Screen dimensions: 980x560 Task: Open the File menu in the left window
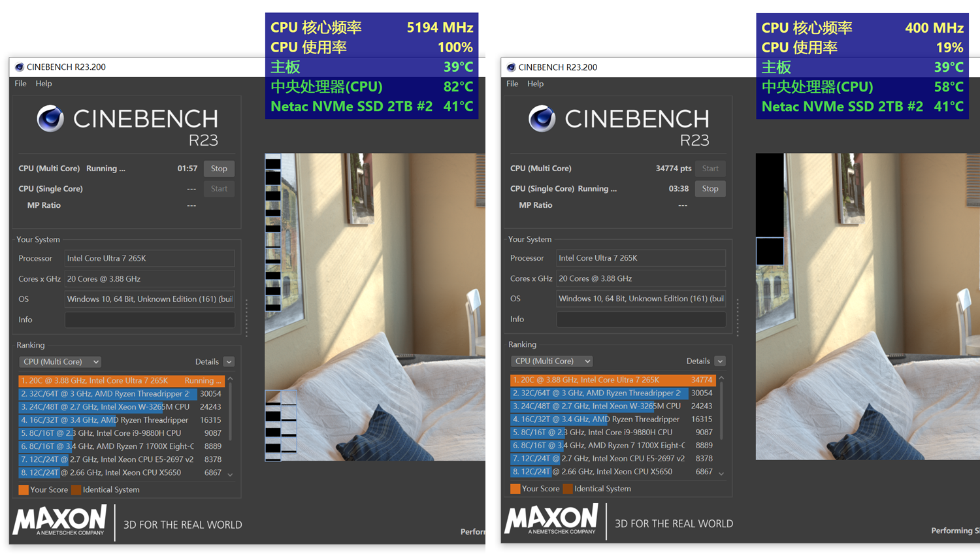21,84
